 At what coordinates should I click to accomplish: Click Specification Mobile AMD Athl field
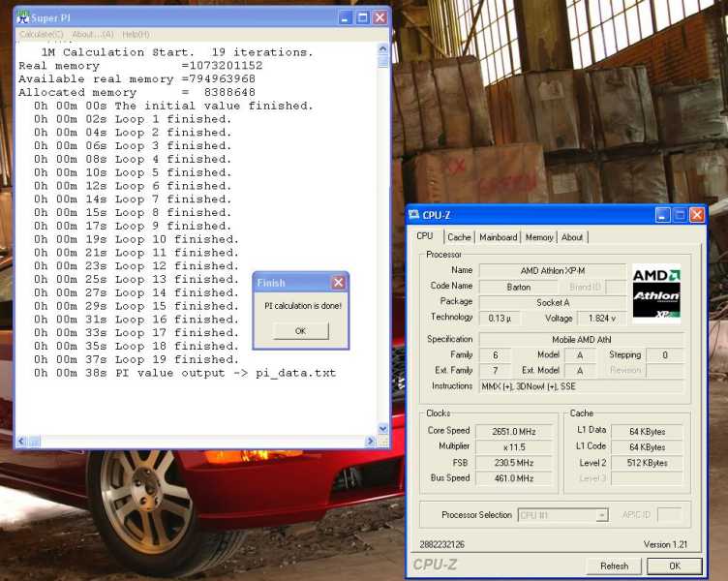(x=581, y=340)
